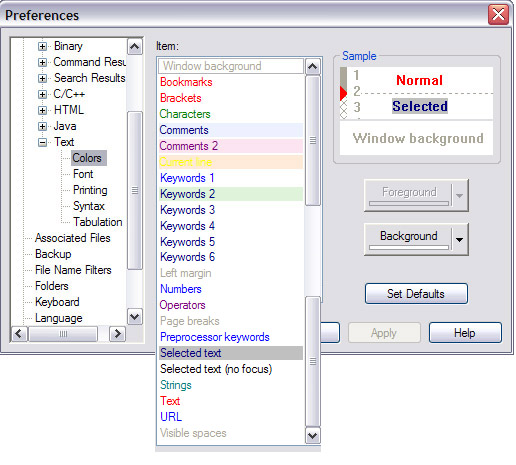The width and height of the screenshot is (516, 465).
Task: Open File Name Filters preferences
Action: click(x=73, y=270)
